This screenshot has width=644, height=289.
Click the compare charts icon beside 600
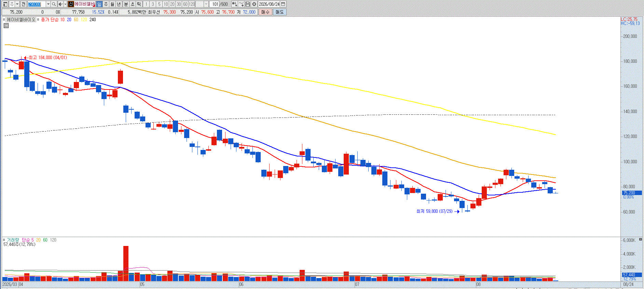[x=234, y=4]
